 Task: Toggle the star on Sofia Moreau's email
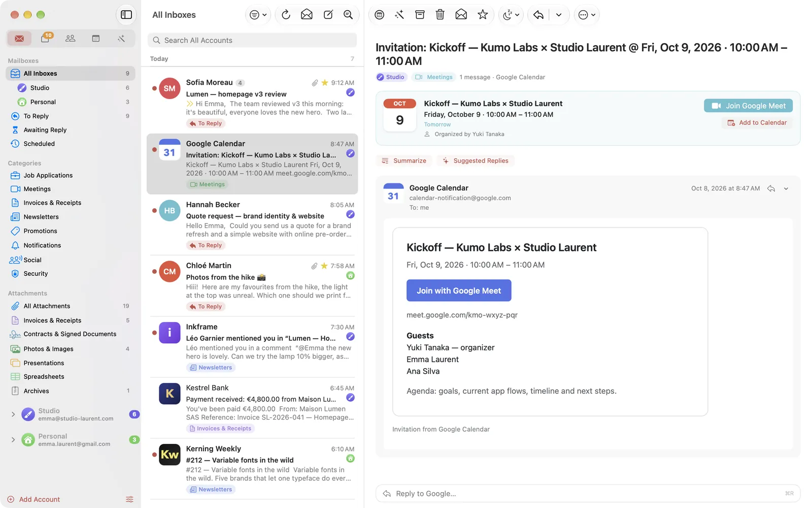click(325, 83)
